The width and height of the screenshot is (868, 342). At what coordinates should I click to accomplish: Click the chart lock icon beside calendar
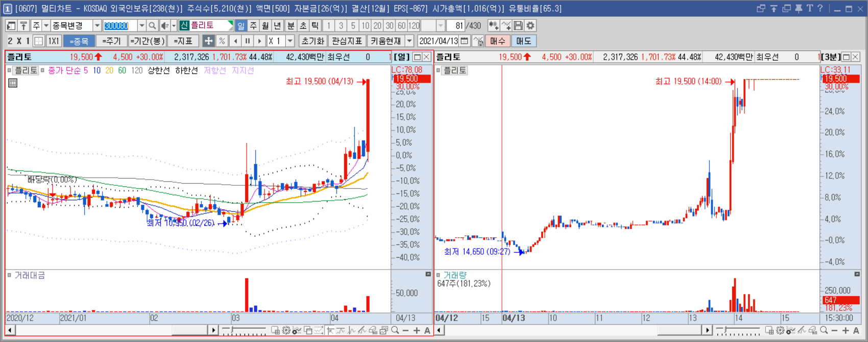478,41
